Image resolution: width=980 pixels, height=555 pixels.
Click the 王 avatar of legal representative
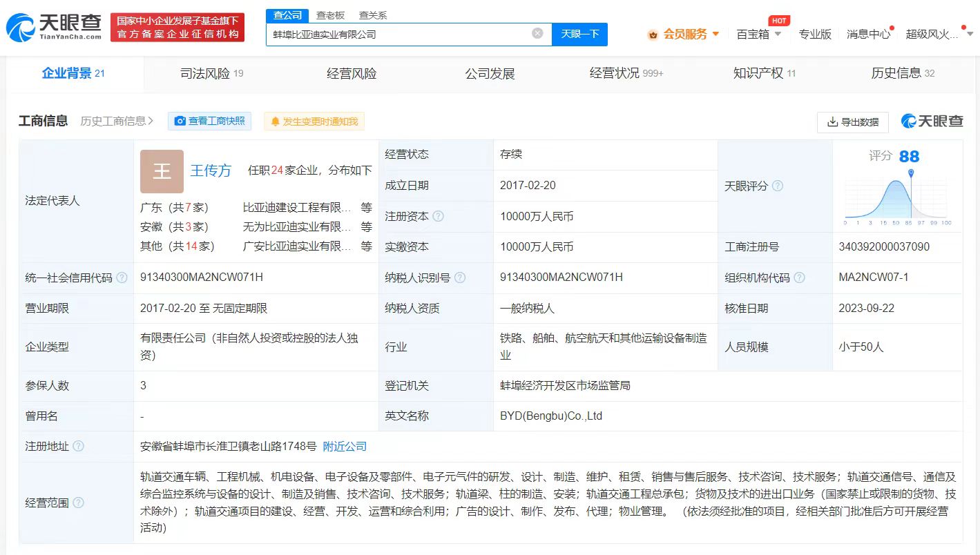162,171
